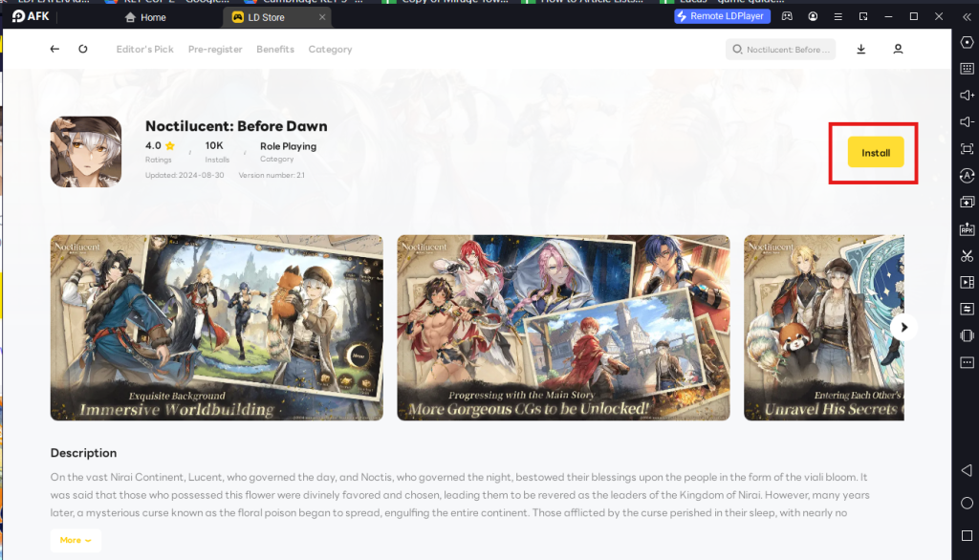The height and width of the screenshot is (560, 979).
Task: Open the title bar hamburger menu
Action: tap(838, 16)
